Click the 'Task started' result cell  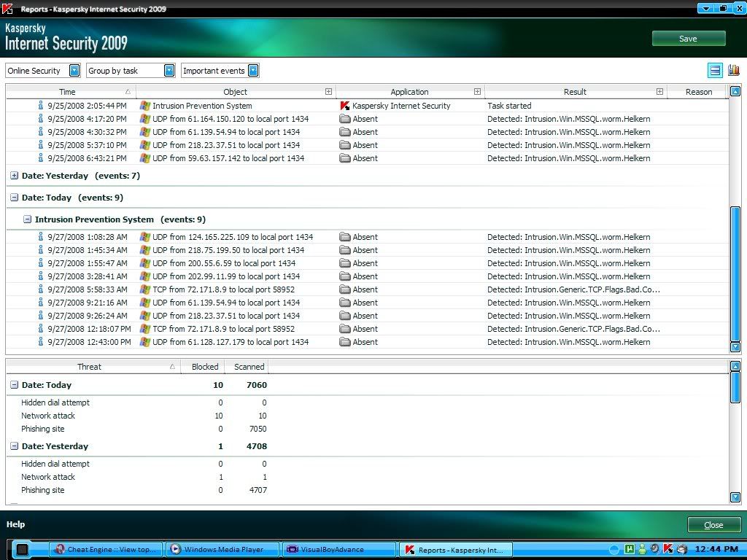[508, 106]
